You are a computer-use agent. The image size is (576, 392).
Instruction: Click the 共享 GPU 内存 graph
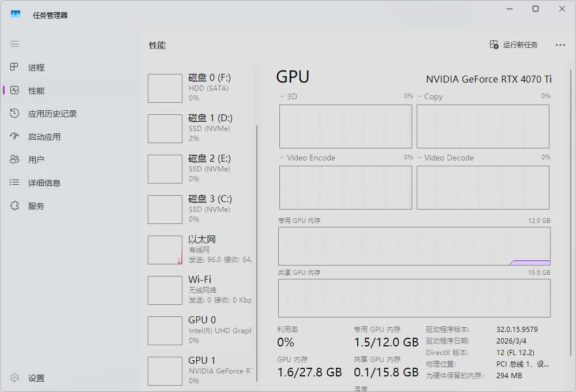(x=414, y=298)
